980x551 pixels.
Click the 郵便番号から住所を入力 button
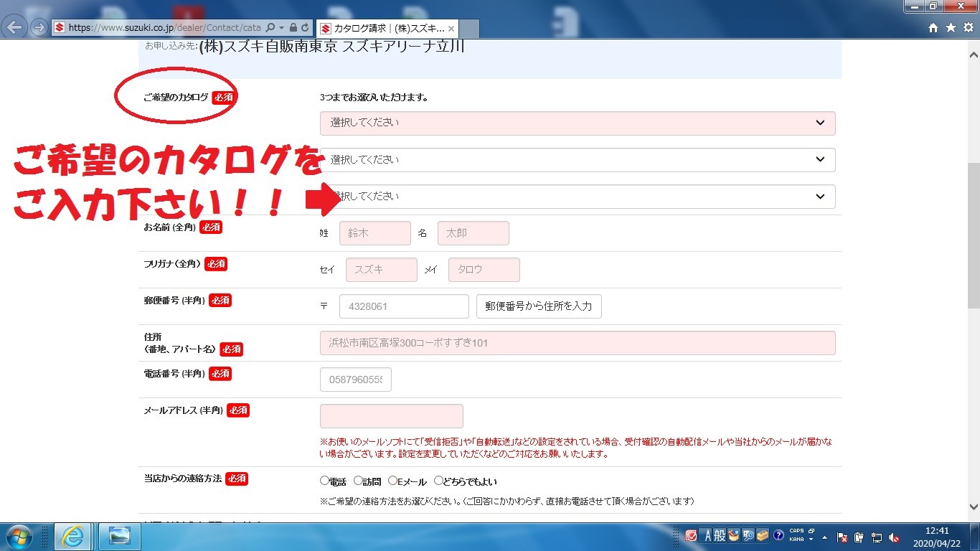coord(538,306)
